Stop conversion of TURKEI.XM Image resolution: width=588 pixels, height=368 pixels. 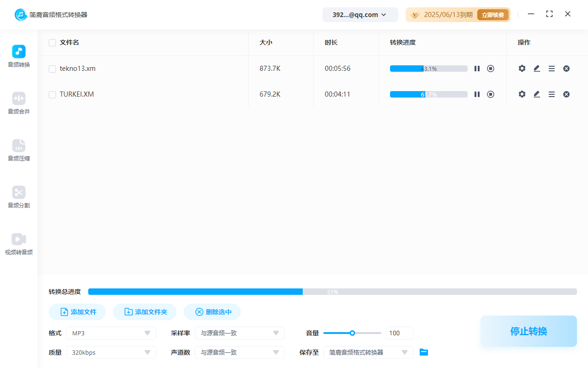(491, 94)
